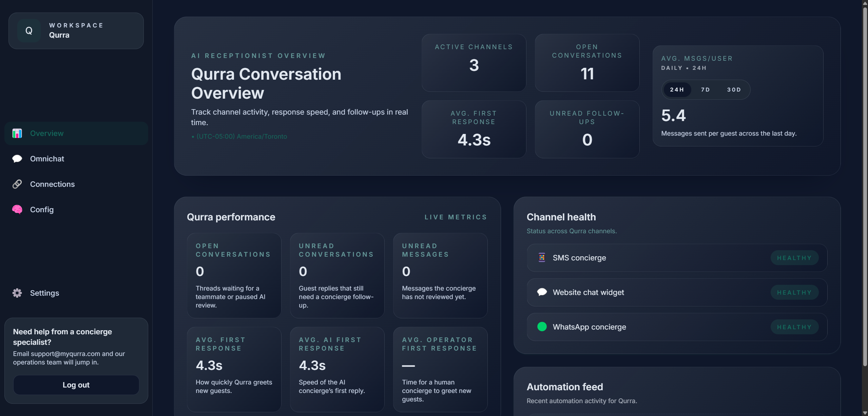Viewport: 868px width, 416px height.
Task: Open LIVE METRICS in Qurra performance
Action: (456, 217)
